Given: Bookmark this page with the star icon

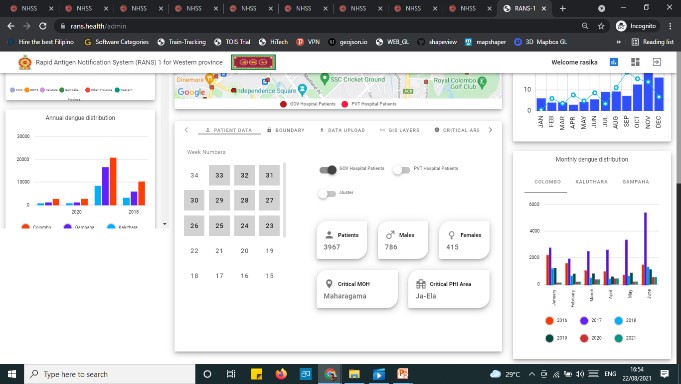Looking at the screenshot, I should 601,26.
